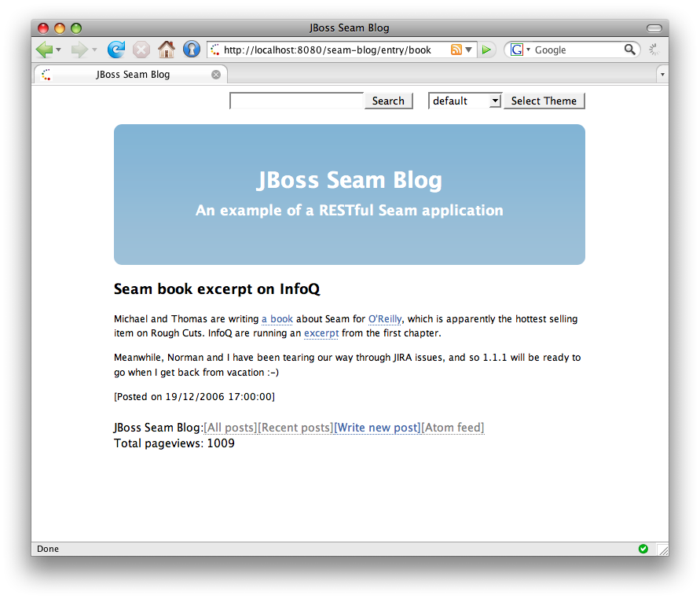Viewport: 700px width, 599px height.
Task: Go to the Home page icon
Action: [x=167, y=50]
